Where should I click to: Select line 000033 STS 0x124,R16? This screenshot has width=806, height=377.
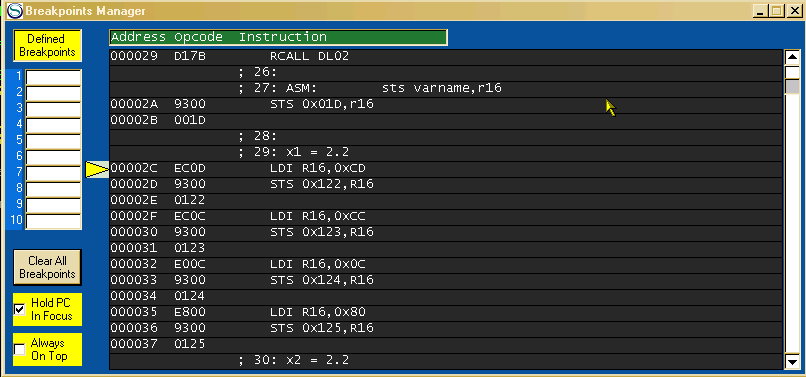(446, 280)
